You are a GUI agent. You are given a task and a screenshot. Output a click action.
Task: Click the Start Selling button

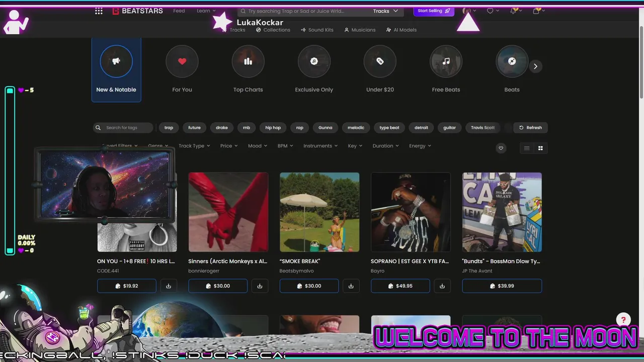click(x=434, y=11)
